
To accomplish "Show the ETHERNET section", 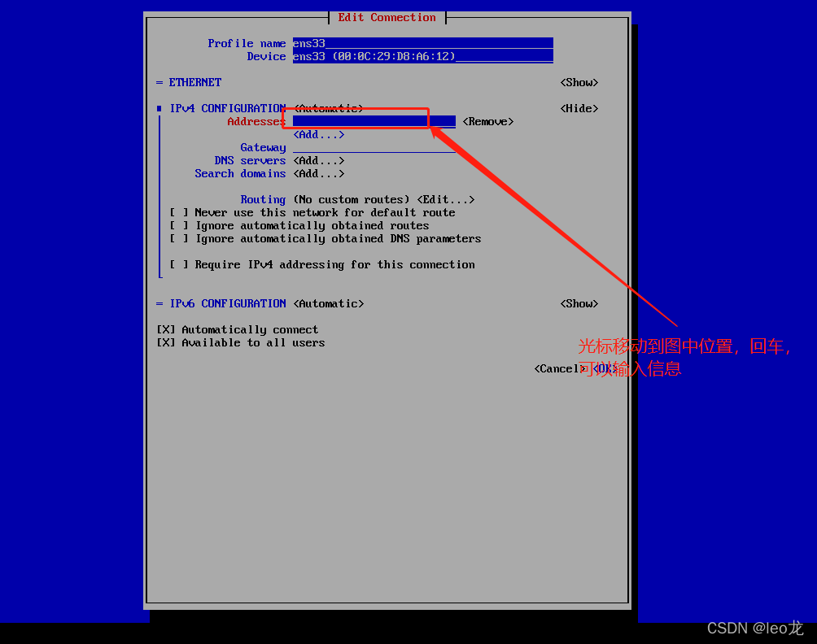I will pyautogui.click(x=579, y=82).
